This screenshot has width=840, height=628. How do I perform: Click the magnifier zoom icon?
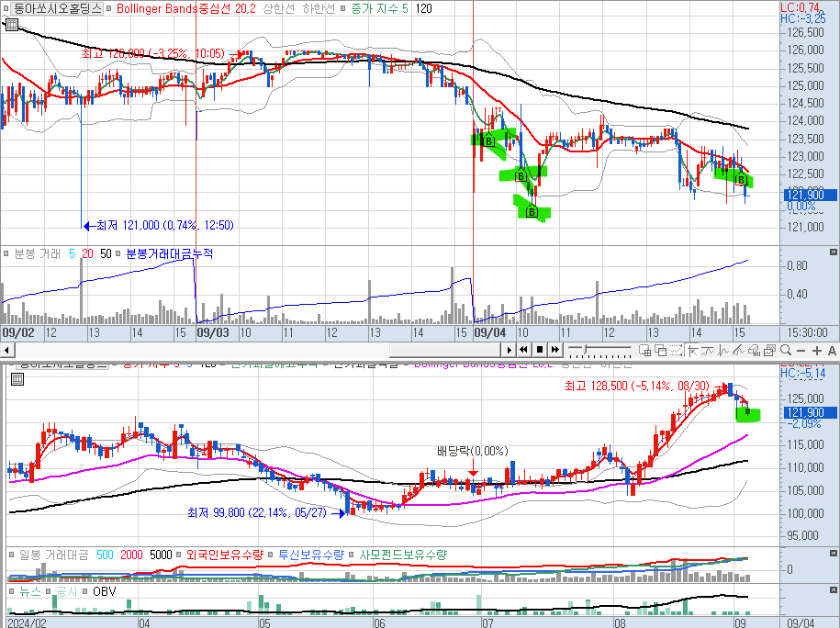pos(786,351)
